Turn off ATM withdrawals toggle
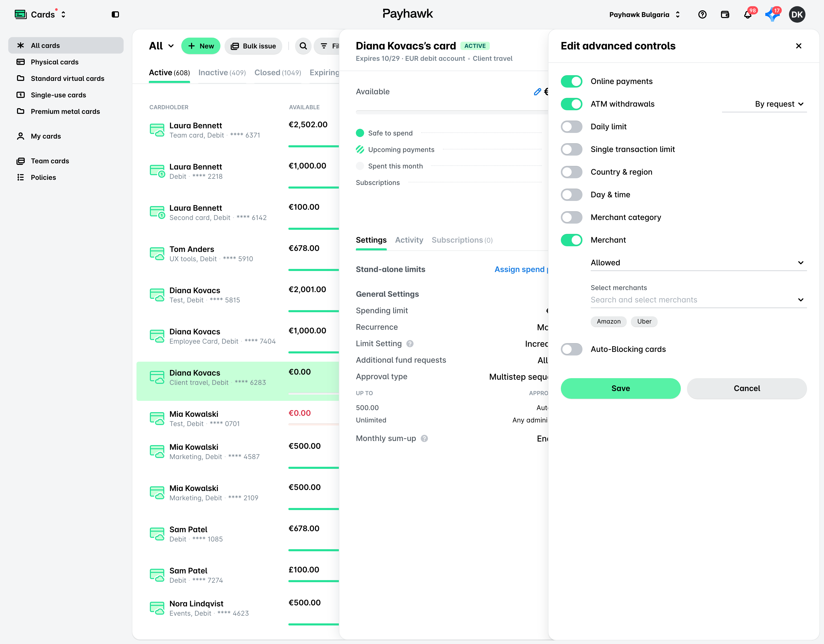This screenshot has width=824, height=644. (x=572, y=104)
